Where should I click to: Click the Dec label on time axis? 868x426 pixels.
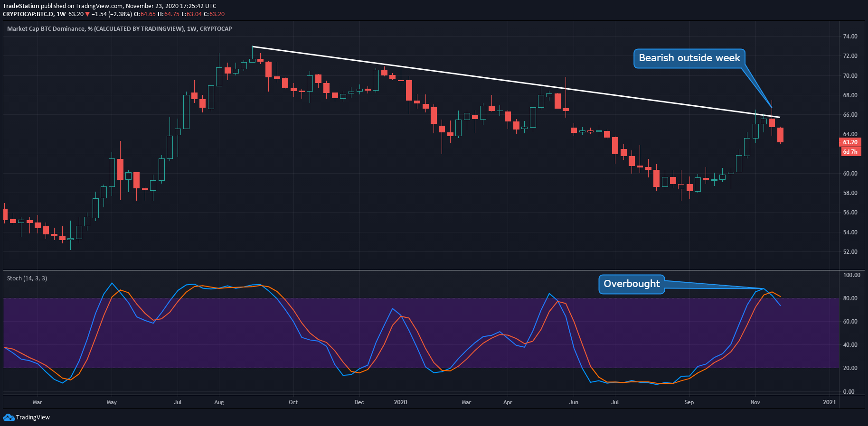point(359,402)
